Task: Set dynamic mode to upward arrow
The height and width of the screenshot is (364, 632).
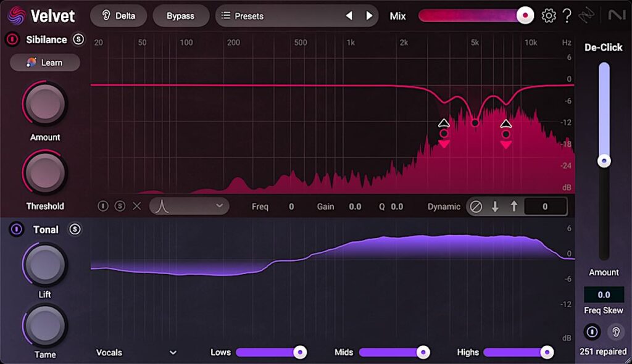Action: (513, 207)
